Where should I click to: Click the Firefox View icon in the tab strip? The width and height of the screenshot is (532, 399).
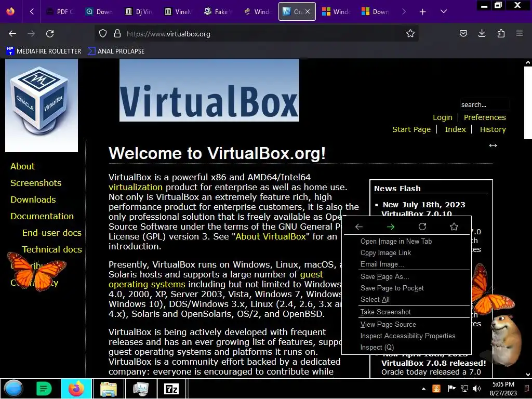[x=10, y=11]
